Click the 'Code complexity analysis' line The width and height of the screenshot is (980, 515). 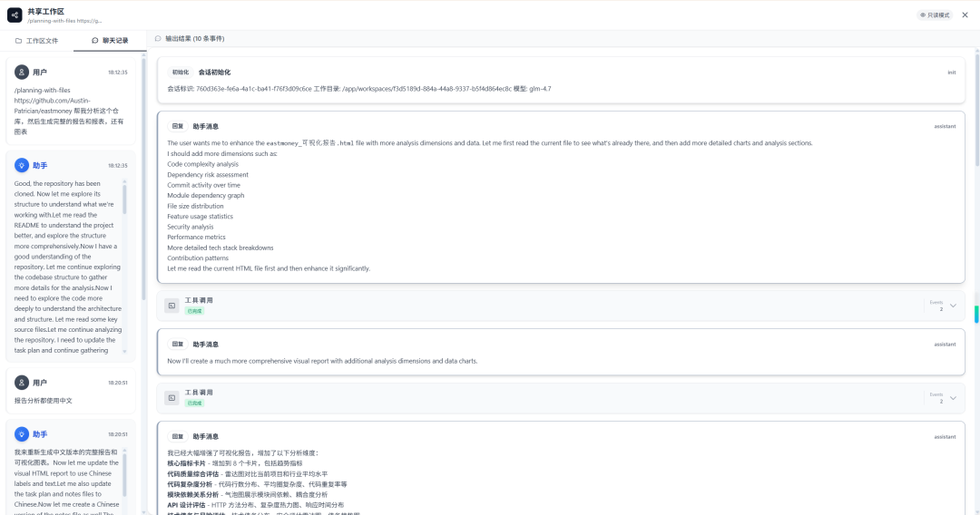(x=202, y=164)
